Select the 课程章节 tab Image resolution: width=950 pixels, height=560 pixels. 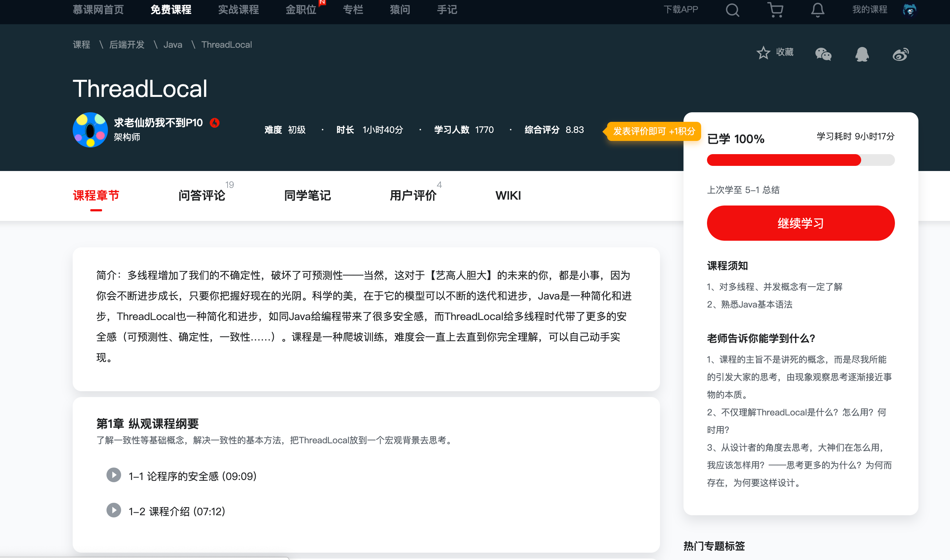96,196
